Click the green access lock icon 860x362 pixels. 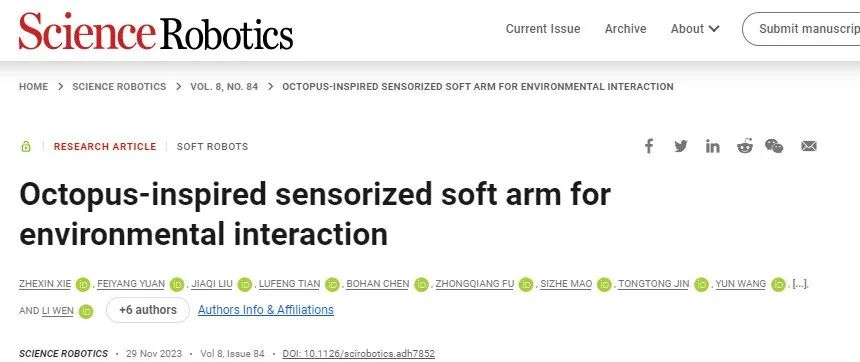point(25,146)
